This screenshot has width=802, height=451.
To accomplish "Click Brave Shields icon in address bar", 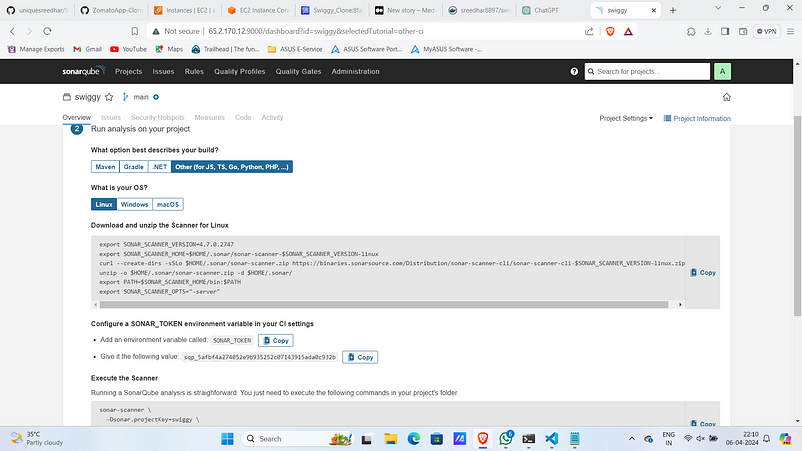I will (x=610, y=31).
